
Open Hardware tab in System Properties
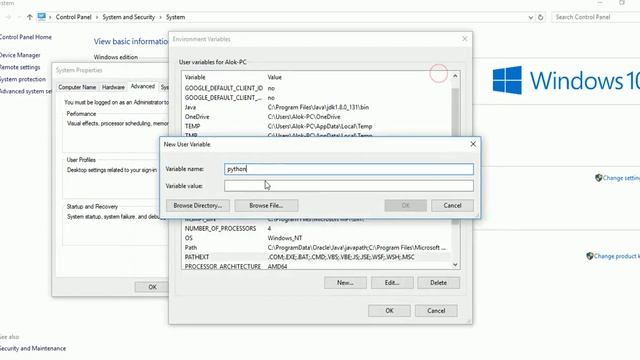(x=113, y=87)
